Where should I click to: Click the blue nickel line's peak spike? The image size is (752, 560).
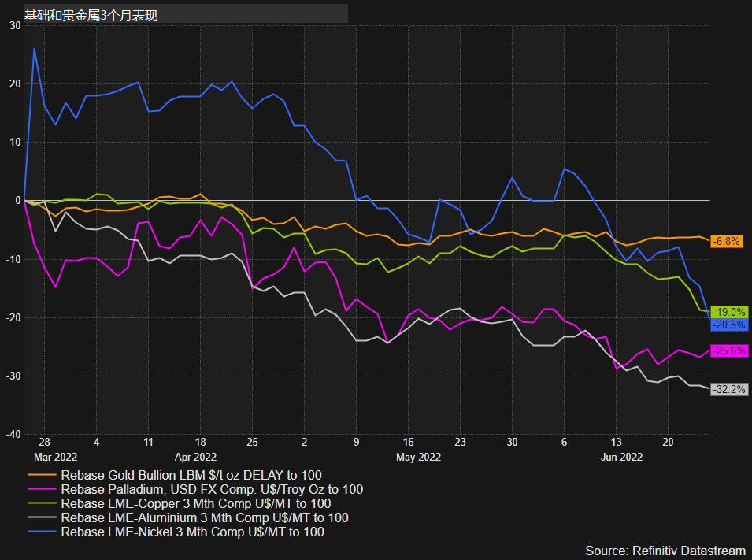pos(34,49)
